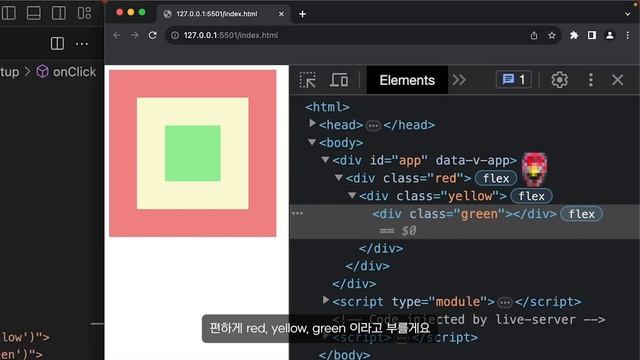This screenshot has width=640, height=360.
Task: Open DevTools settings gear
Action: (x=560, y=80)
